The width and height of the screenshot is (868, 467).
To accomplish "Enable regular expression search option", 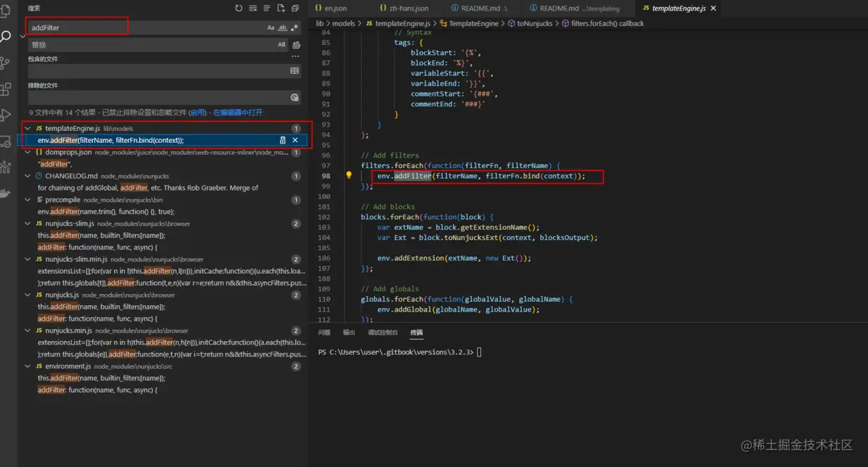I will (x=293, y=28).
